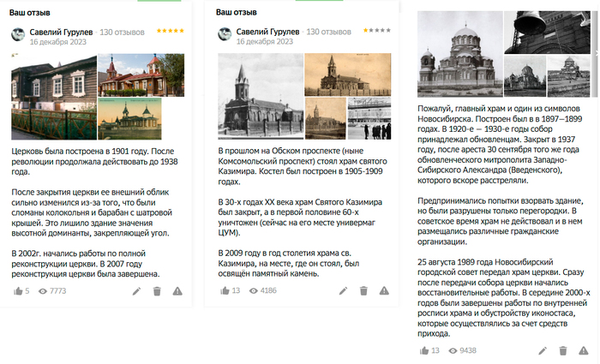Report the Novosibirsk cathedral review
This screenshot has width=600, height=364.
click(x=584, y=350)
